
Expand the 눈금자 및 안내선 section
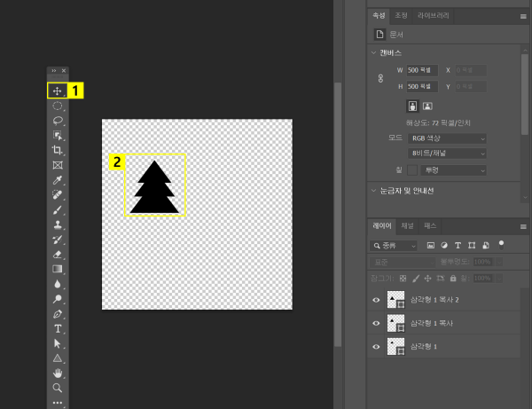coord(373,191)
